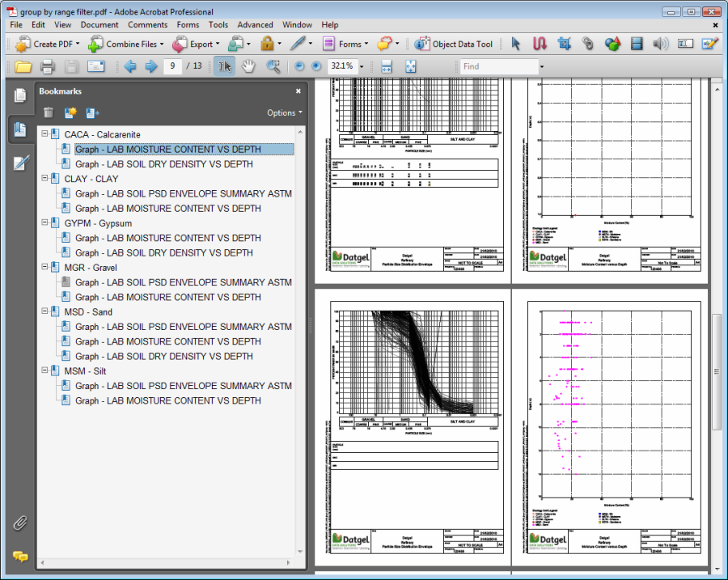The width and height of the screenshot is (728, 580).
Task: Open the Attachments paperclip panel
Action: click(x=19, y=523)
